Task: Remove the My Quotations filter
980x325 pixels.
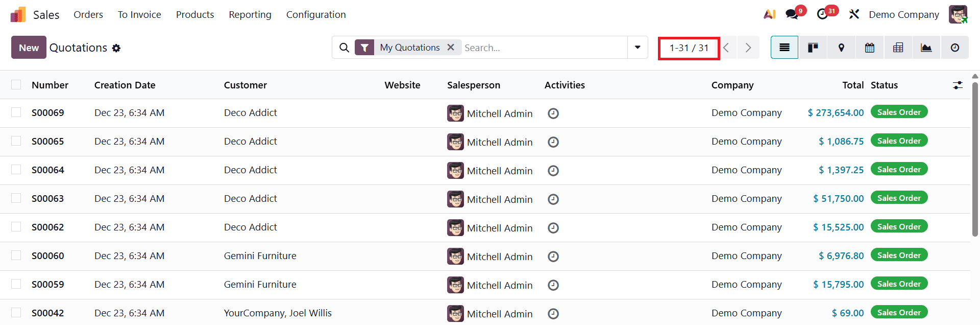Action: pos(451,47)
